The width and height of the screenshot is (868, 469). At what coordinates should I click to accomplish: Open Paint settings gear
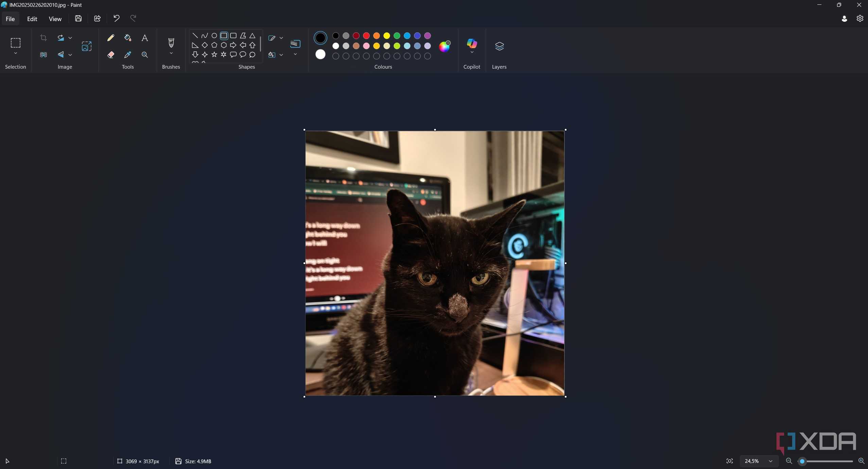tap(860, 18)
